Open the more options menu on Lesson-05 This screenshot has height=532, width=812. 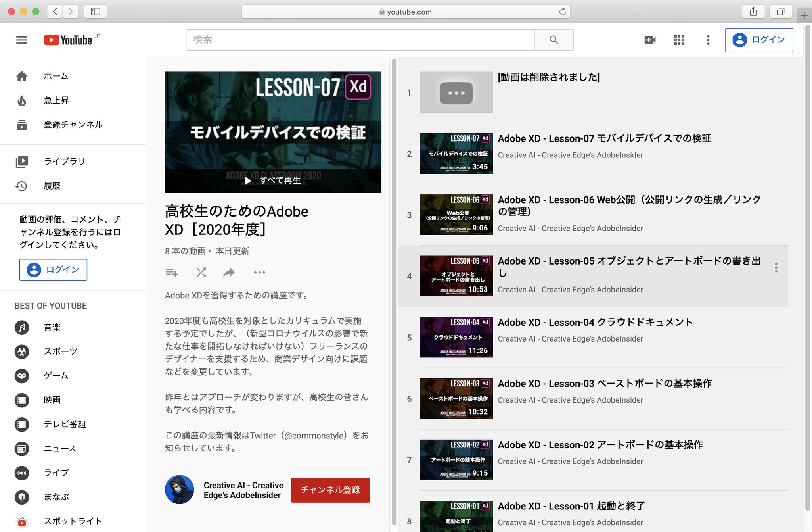point(776,268)
